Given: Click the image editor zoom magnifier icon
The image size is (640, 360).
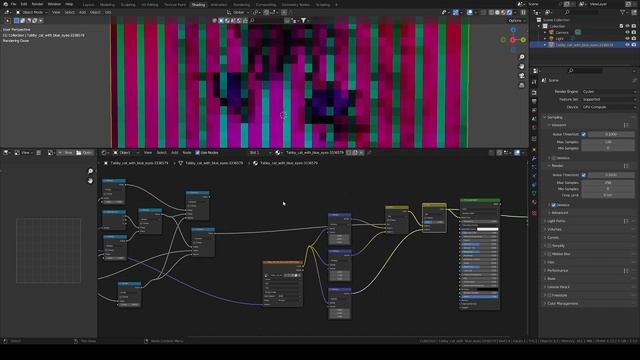Looking at the screenshot, I should 90,171.
